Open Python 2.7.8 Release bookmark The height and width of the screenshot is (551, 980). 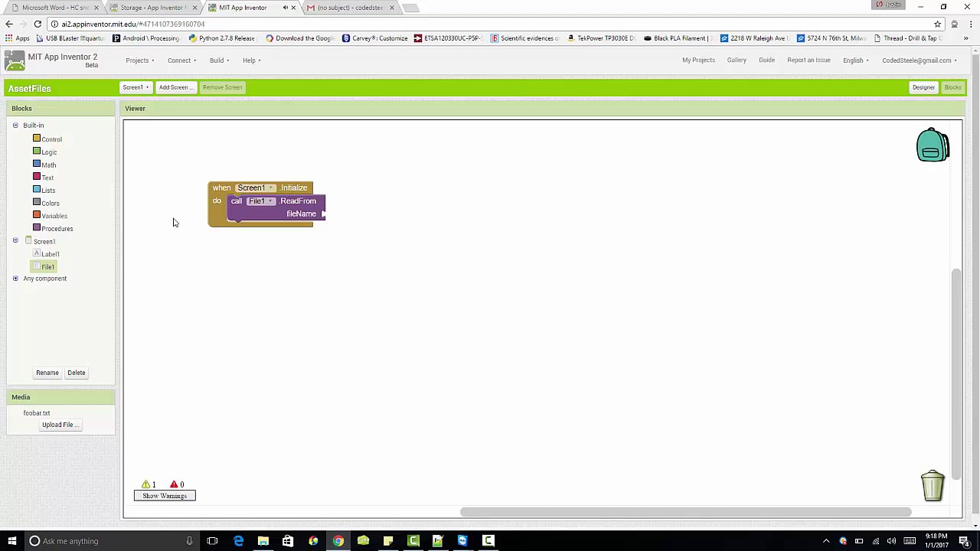tap(221, 38)
